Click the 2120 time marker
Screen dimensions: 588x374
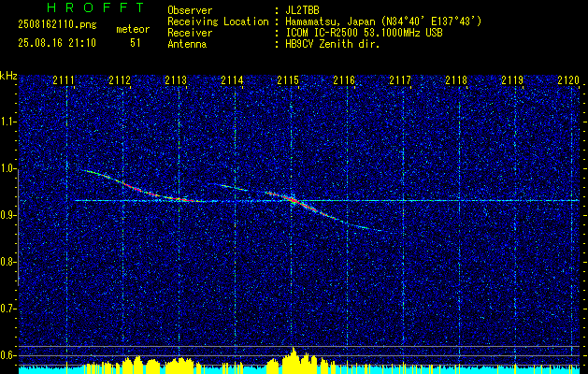[568, 79]
